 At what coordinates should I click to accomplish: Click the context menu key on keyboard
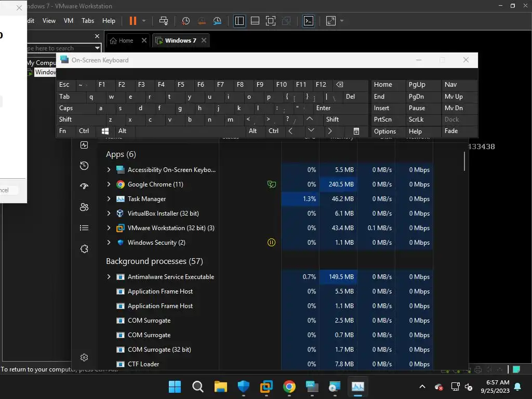(x=356, y=131)
